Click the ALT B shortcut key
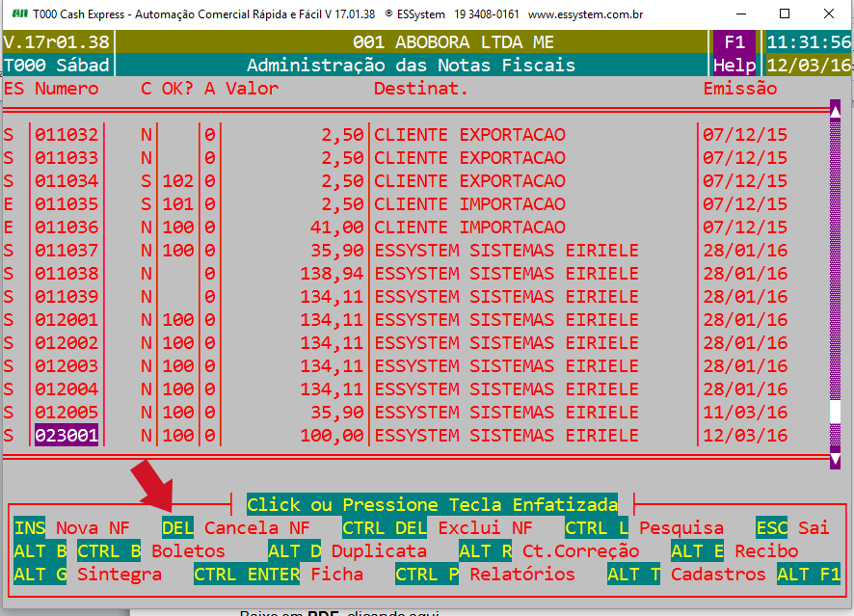 (40, 551)
